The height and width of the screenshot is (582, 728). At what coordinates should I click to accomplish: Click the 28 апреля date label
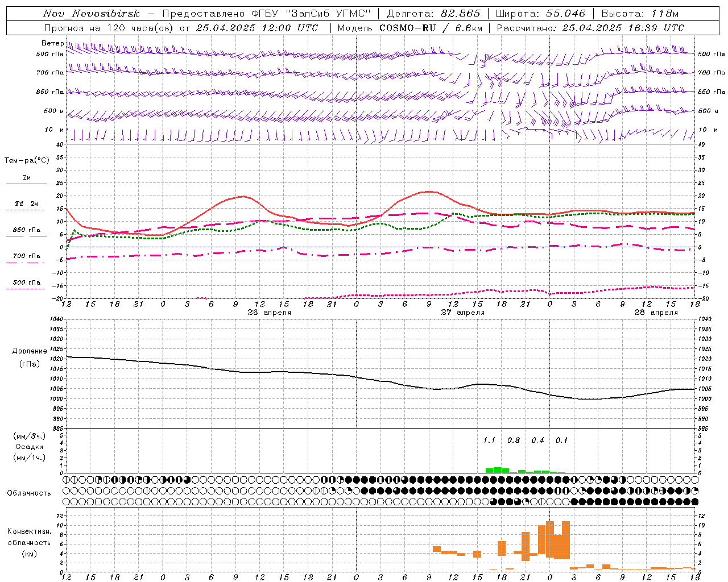[656, 313]
